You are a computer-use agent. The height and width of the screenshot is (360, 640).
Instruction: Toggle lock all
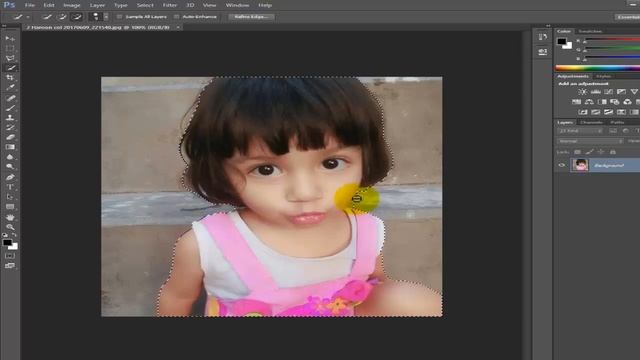click(x=613, y=152)
